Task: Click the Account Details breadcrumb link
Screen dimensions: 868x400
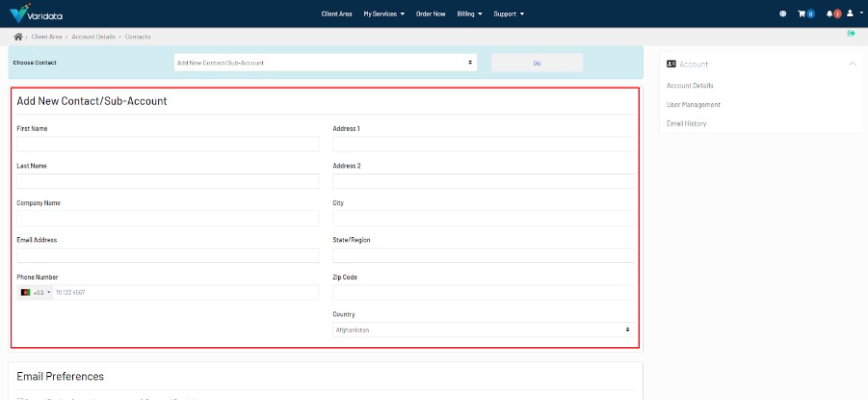Action: point(93,37)
